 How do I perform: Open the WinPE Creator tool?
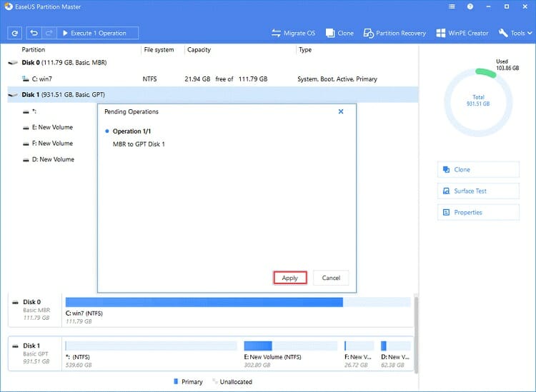pyautogui.click(x=464, y=33)
